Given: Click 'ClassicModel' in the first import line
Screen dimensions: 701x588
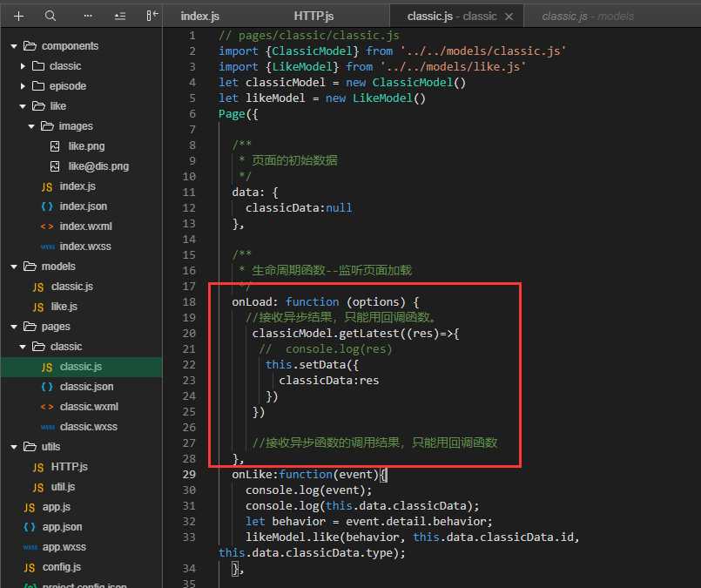Looking at the screenshot, I should (x=312, y=51).
